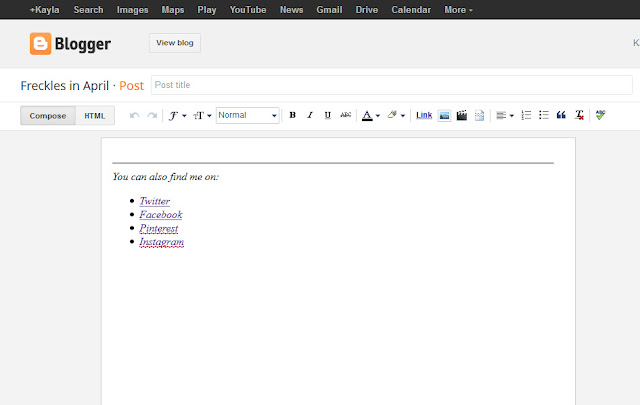
Task: Open Play in the Google bar
Action: pos(207,9)
